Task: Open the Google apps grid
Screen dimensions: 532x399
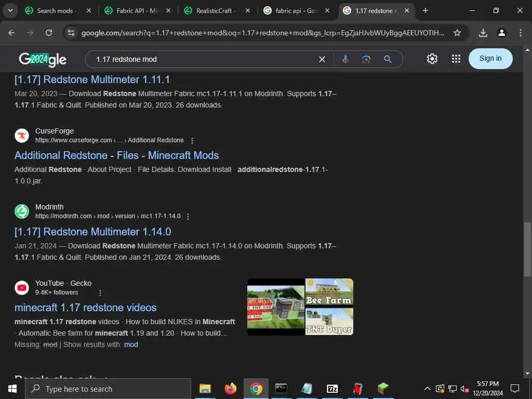Action: coord(456,59)
